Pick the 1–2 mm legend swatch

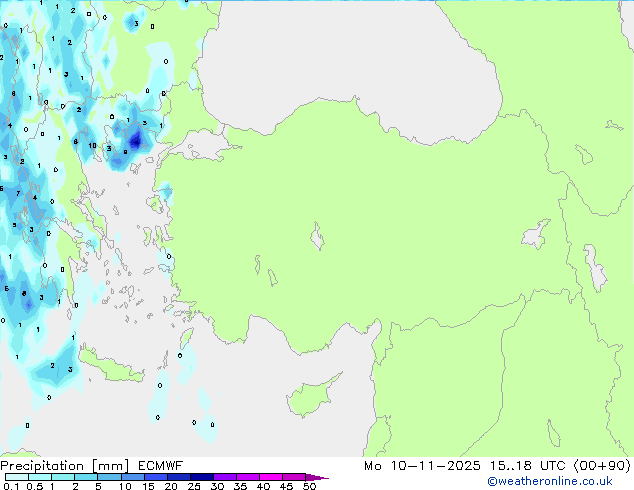(x=63, y=477)
